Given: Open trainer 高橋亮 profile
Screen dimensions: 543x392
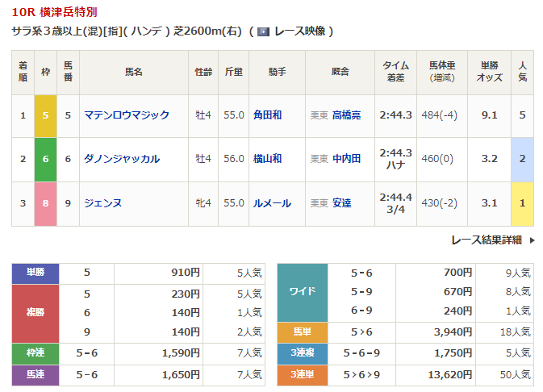Looking at the screenshot, I should tap(346, 115).
